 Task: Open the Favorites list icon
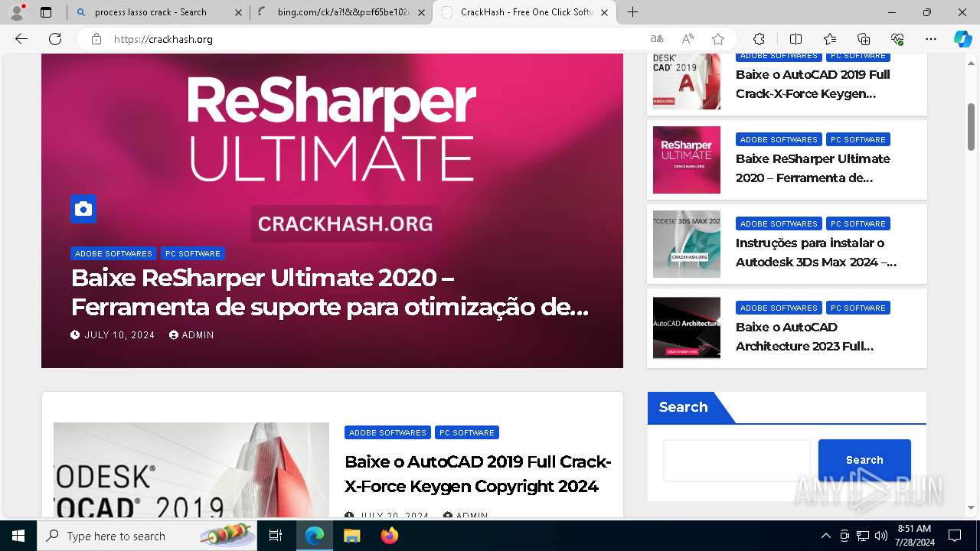pyautogui.click(x=830, y=39)
